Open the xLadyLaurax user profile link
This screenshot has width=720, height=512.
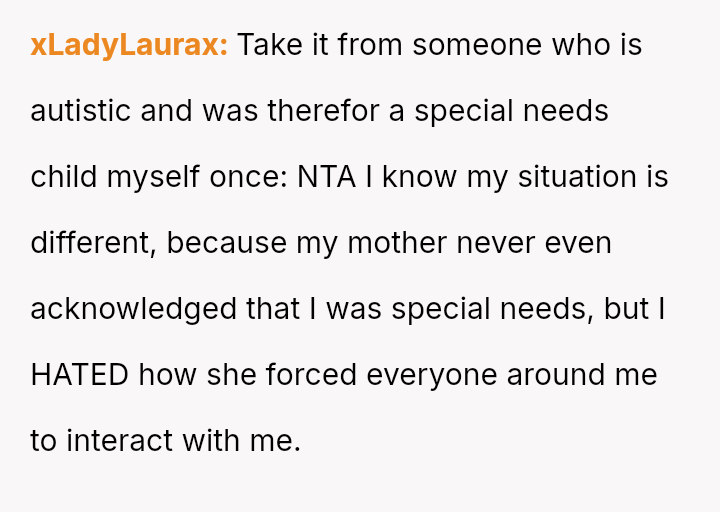pos(129,45)
